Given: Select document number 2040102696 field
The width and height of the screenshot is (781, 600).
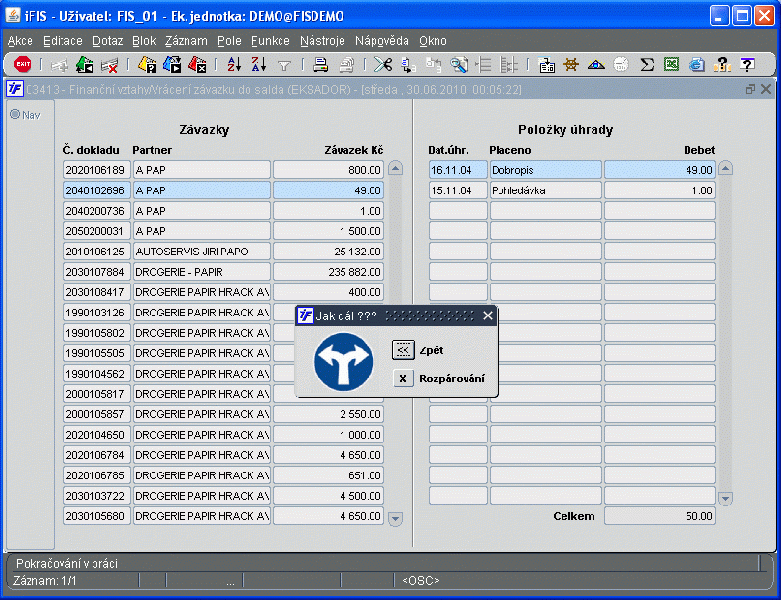Looking at the screenshot, I should [97, 190].
